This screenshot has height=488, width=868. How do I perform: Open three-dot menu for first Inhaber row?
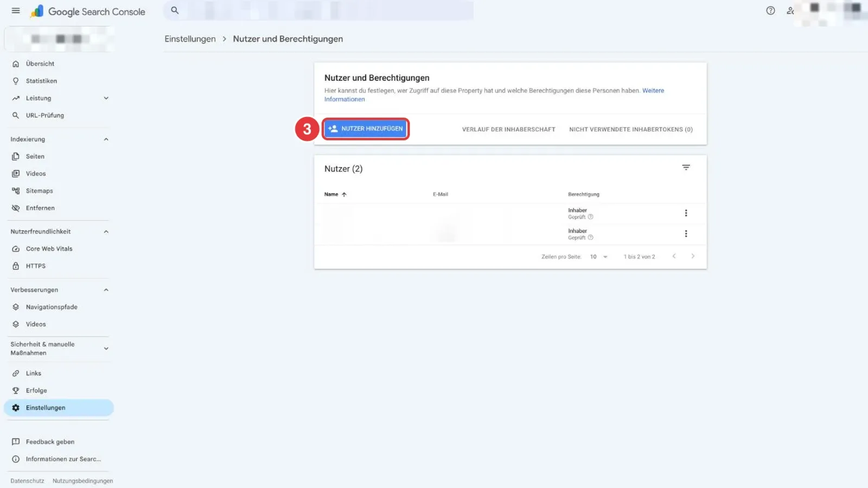(686, 213)
